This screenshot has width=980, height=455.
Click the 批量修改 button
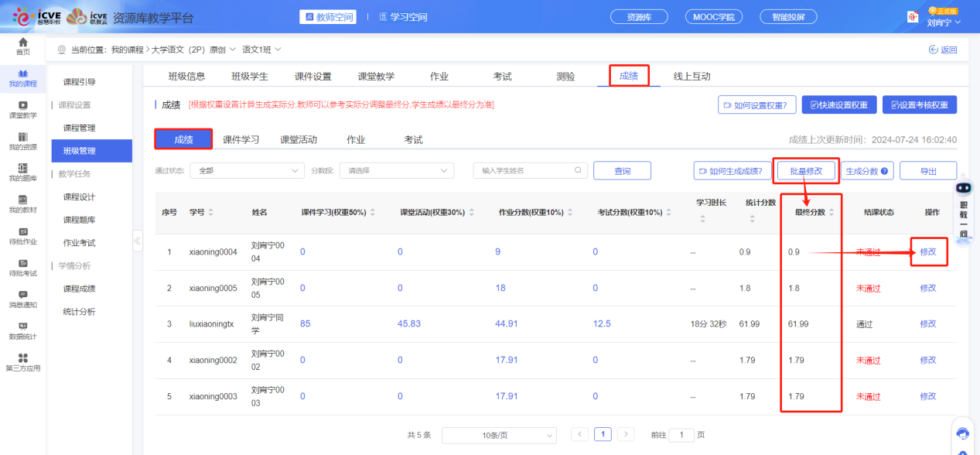click(805, 171)
